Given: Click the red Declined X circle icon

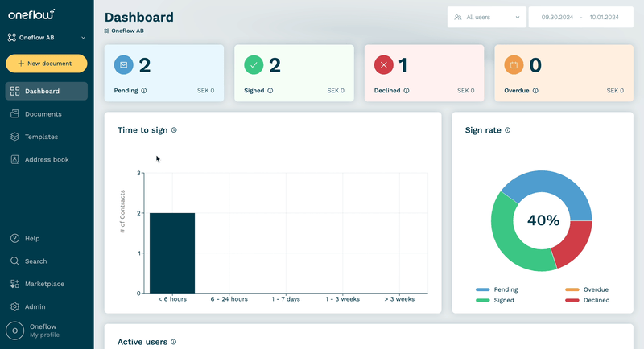Looking at the screenshot, I should point(384,65).
